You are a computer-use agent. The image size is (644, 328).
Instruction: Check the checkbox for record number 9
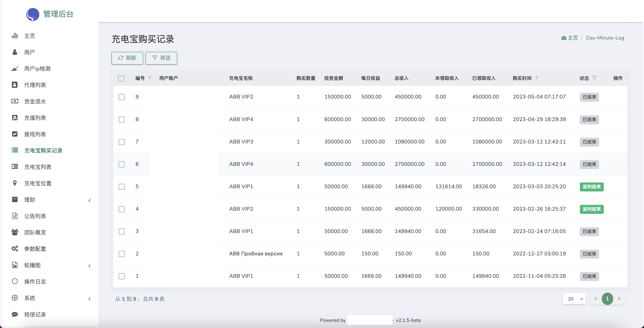[122, 97]
